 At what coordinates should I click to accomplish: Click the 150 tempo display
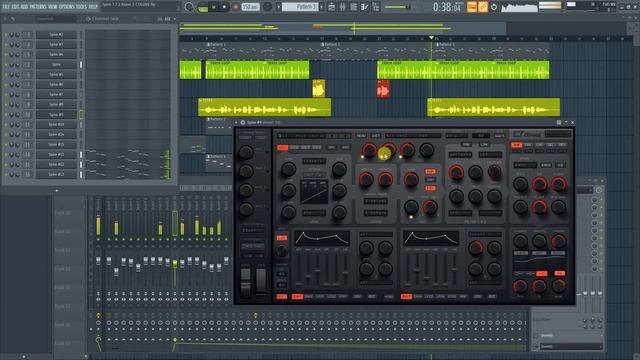[x=251, y=7]
